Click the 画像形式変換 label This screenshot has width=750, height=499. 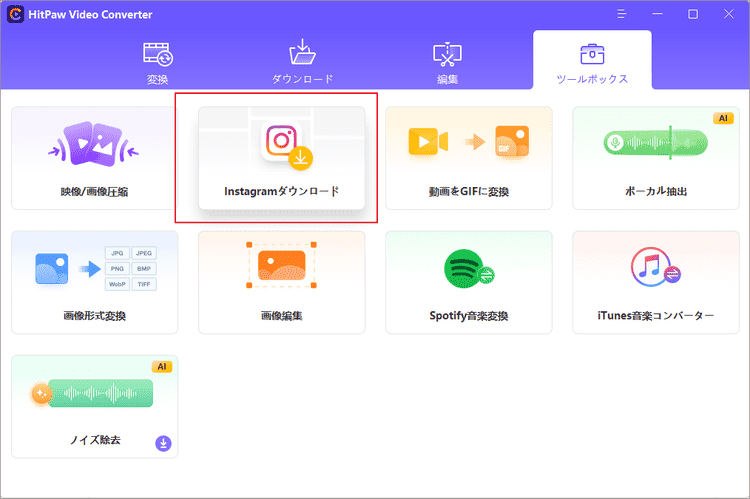(x=94, y=316)
